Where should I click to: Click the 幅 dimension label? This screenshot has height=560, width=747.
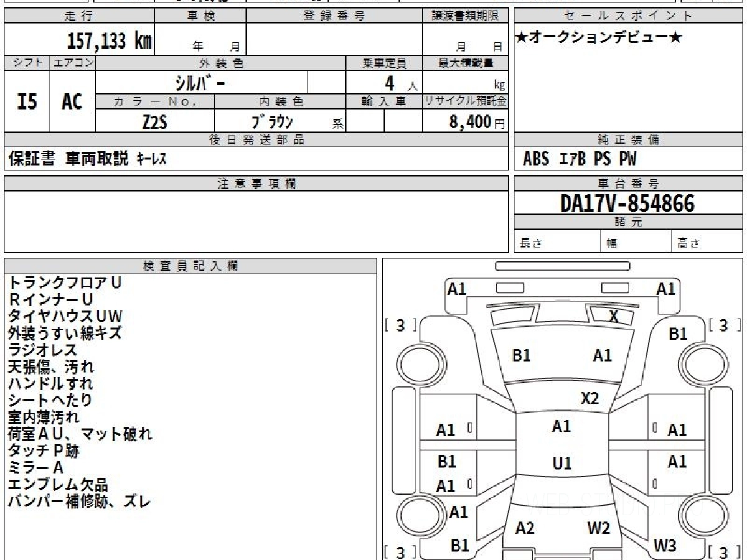611,244
